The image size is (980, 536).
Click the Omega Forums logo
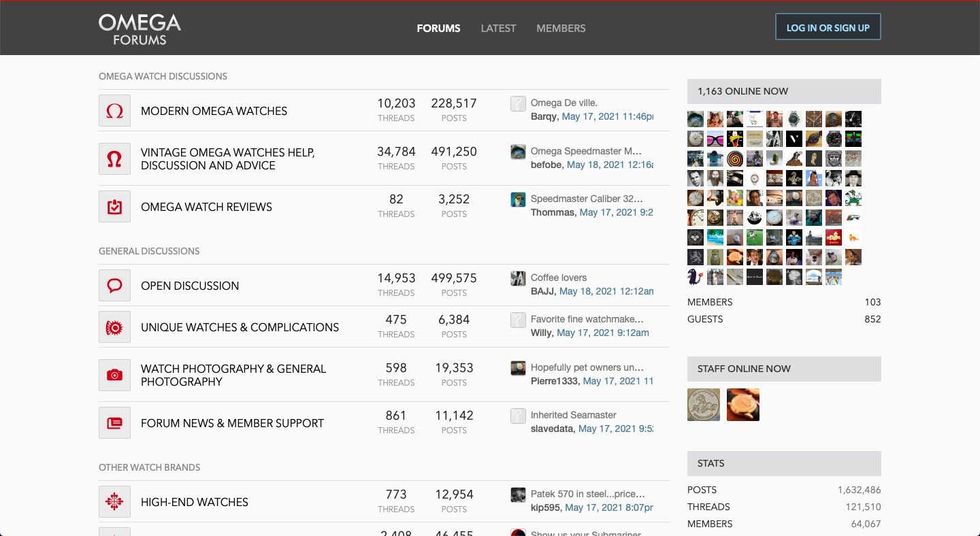click(x=140, y=29)
